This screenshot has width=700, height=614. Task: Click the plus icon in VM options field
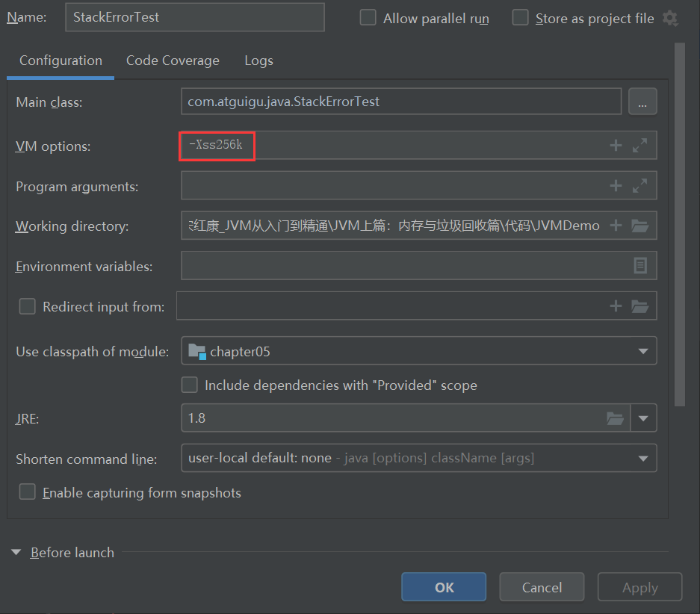click(616, 146)
